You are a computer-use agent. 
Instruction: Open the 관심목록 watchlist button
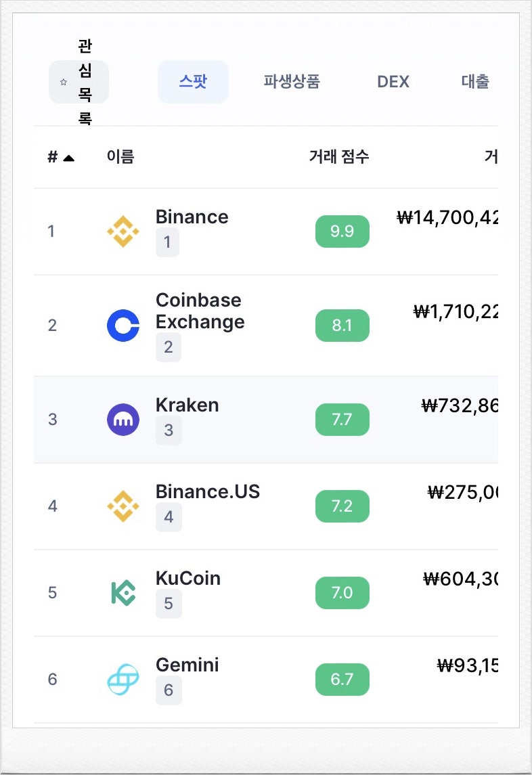[79, 82]
